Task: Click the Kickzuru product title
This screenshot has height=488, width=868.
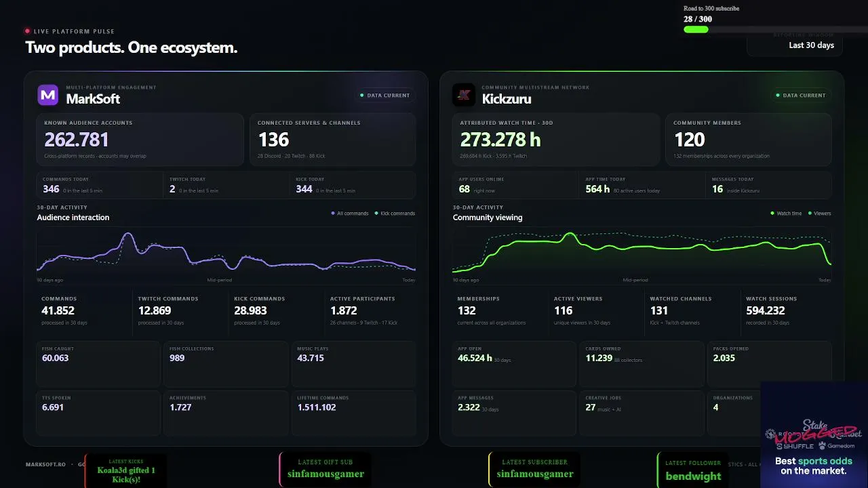Action: click(507, 99)
